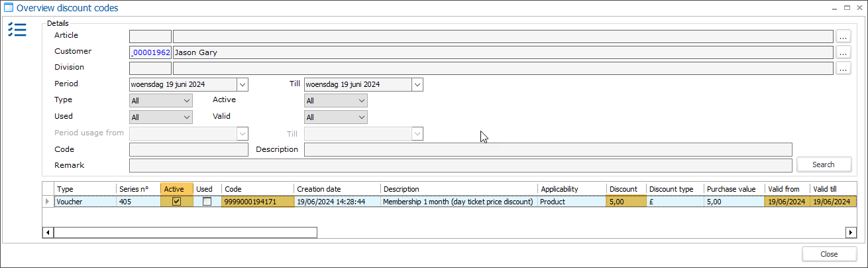Image resolution: width=868 pixels, height=268 pixels.
Task: Open the Period date picker dropdown
Action: 242,85
